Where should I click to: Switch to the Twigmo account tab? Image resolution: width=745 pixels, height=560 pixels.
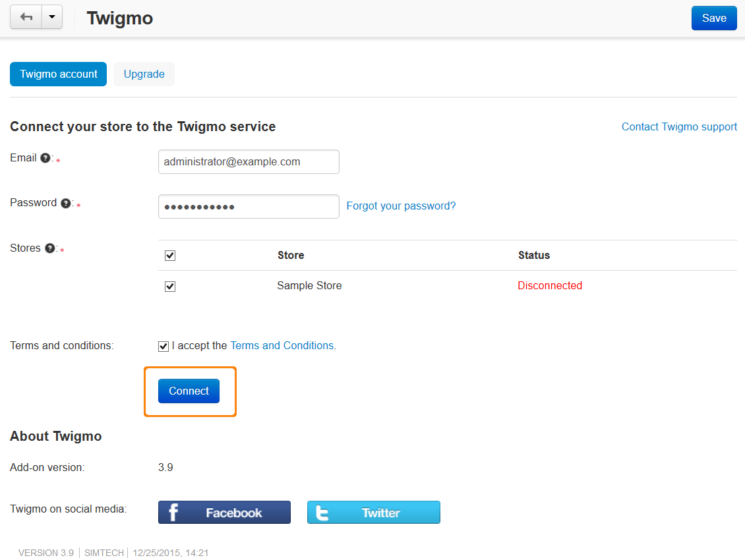pos(59,74)
